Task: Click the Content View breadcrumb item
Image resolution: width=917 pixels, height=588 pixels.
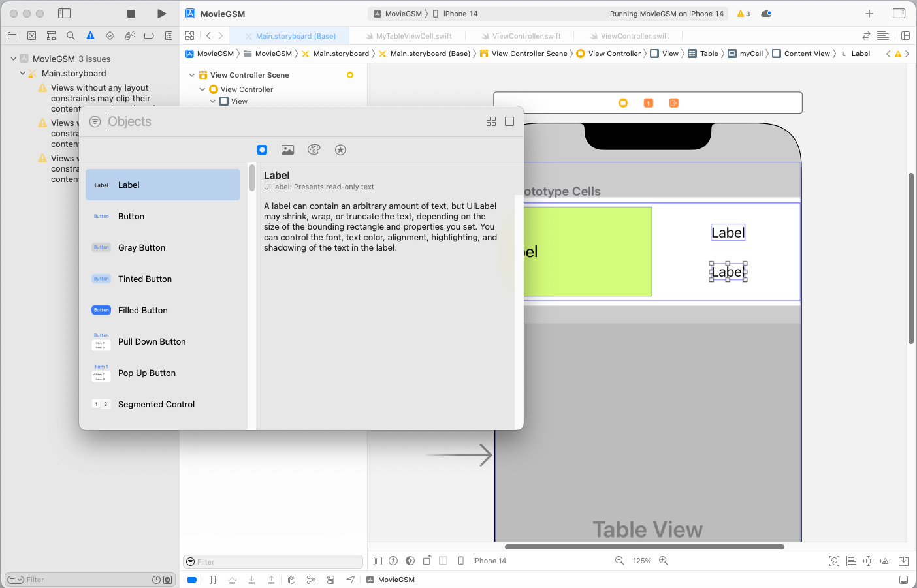Action: 801,54
